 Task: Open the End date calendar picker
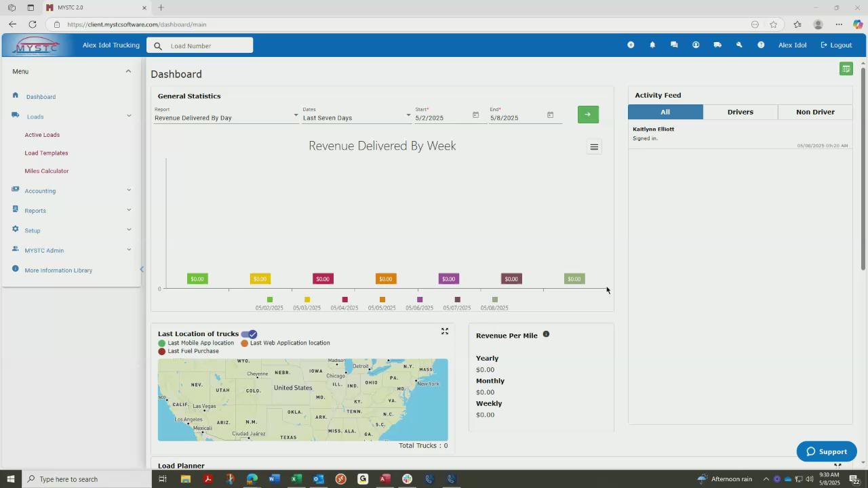(x=550, y=115)
